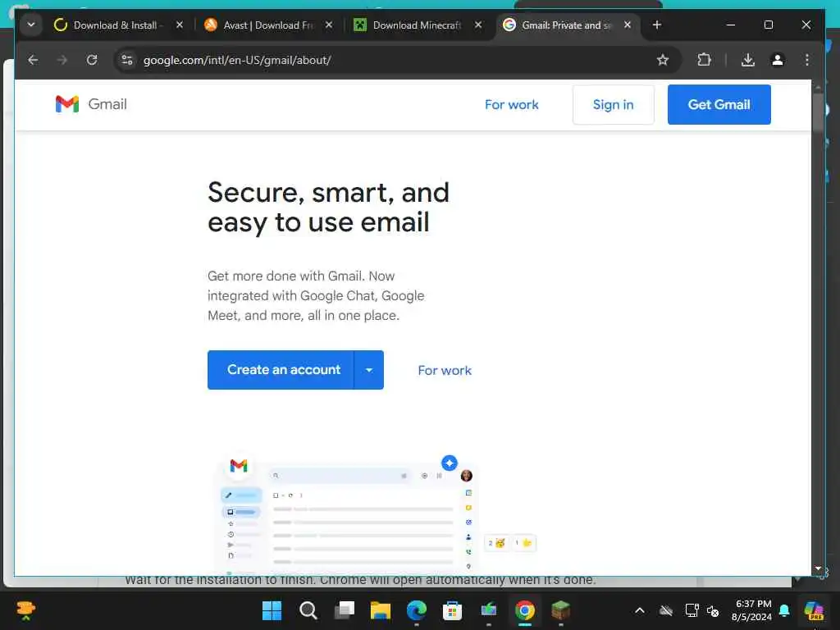Open the Chrome profile avatar
Screen dimensions: 840x630
(778, 60)
